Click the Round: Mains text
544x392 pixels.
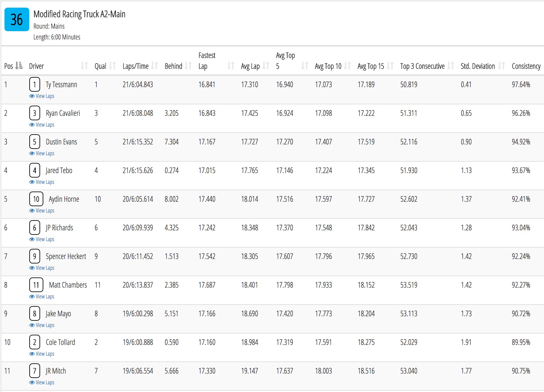[49, 26]
